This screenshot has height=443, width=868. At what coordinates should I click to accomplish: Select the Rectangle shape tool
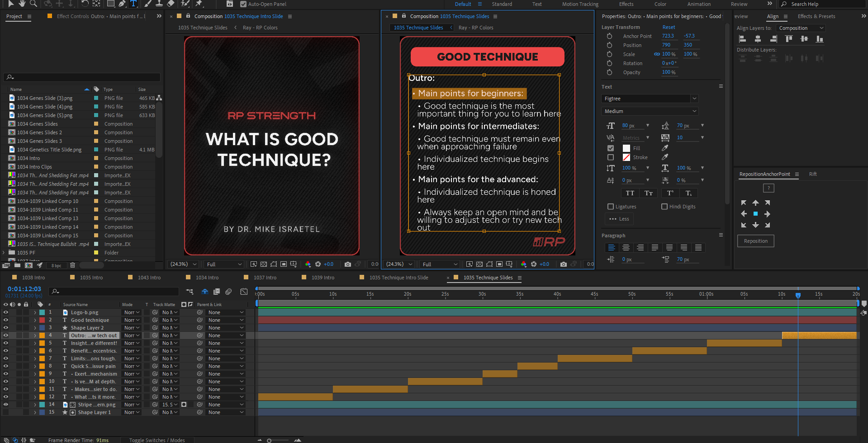click(110, 4)
